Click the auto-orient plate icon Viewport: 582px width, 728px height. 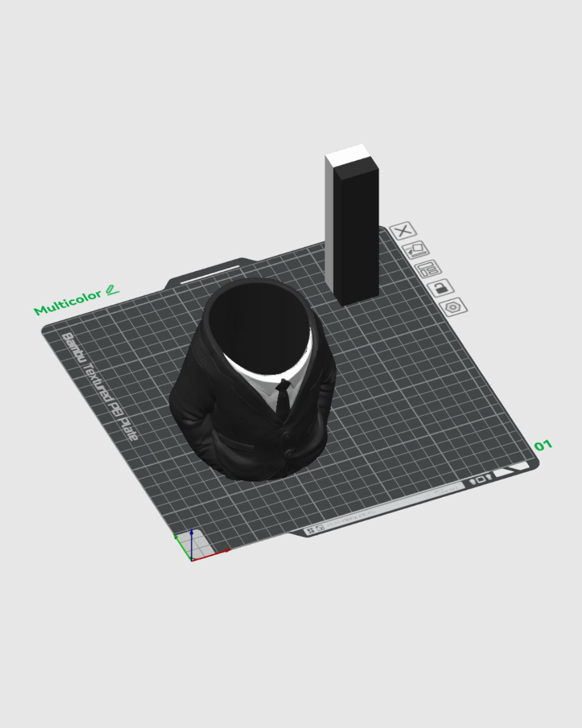415,250
